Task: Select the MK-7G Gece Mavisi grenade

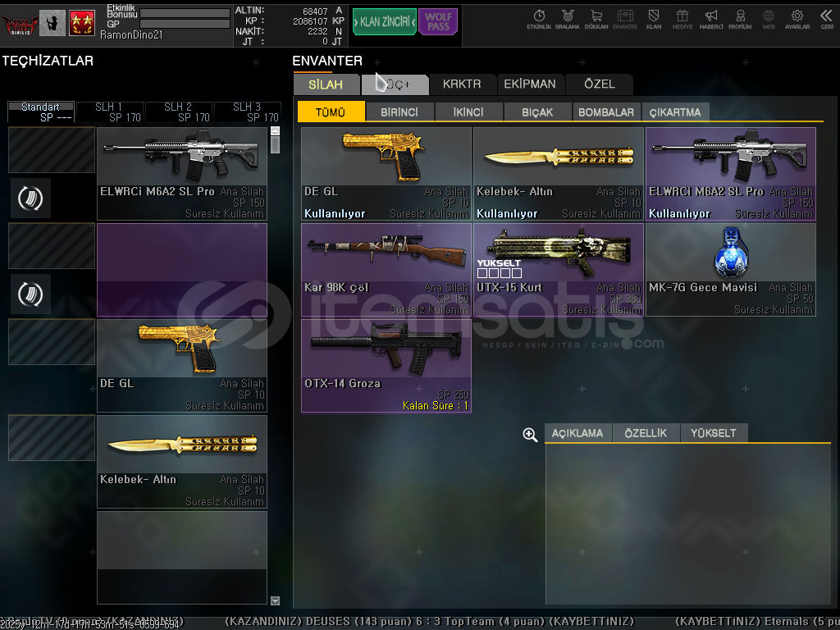Action: pyautogui.click(x=730, y=269)
